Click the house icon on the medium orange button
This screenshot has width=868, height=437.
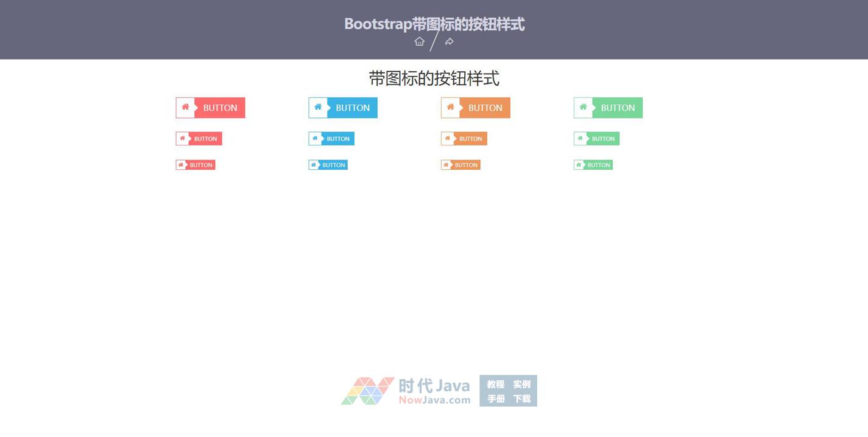coord(447,138)
